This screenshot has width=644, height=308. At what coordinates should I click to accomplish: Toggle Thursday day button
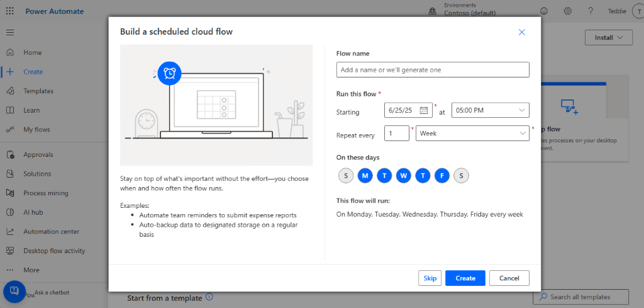pyautogui.click(x=423, y=176)
